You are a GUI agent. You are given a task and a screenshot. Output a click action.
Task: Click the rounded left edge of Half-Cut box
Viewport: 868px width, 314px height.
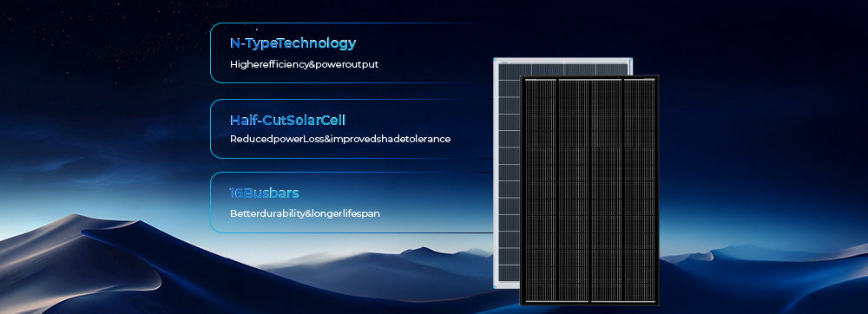(212, 128)
